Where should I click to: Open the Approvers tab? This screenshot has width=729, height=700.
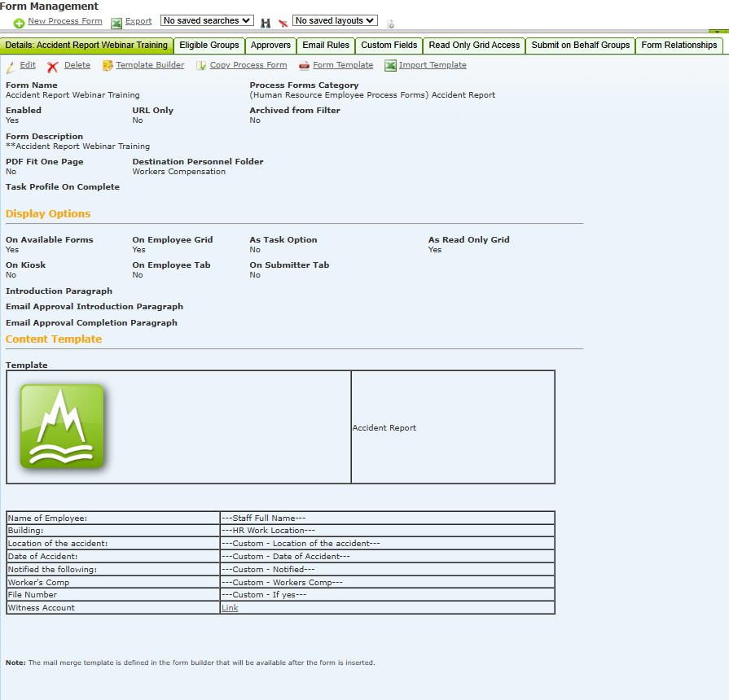(270, 45)
